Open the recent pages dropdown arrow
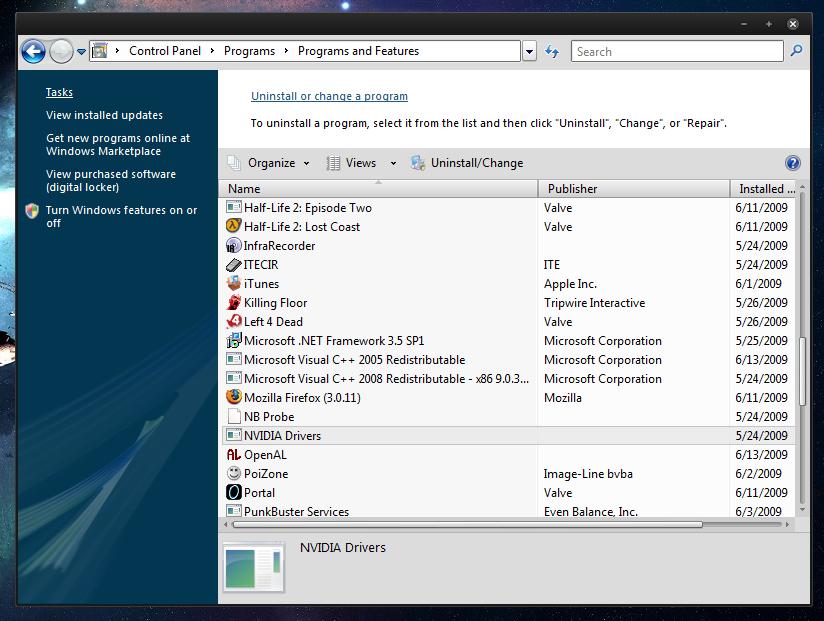 [81, 51]
